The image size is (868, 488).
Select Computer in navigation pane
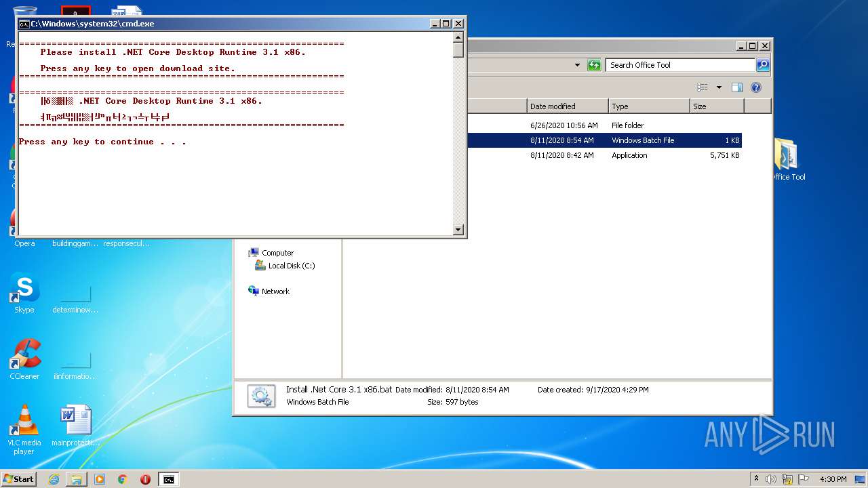[271, 253]
